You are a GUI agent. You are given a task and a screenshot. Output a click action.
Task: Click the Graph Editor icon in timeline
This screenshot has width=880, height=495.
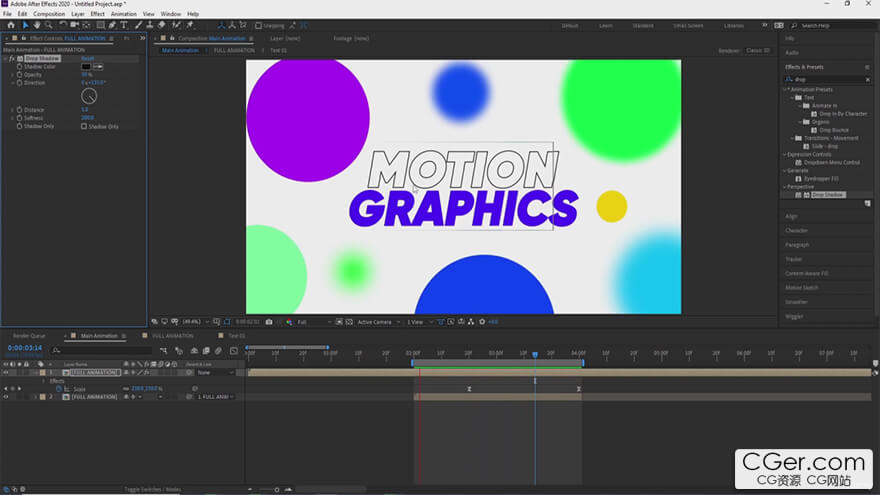click(x=234, y=351)
